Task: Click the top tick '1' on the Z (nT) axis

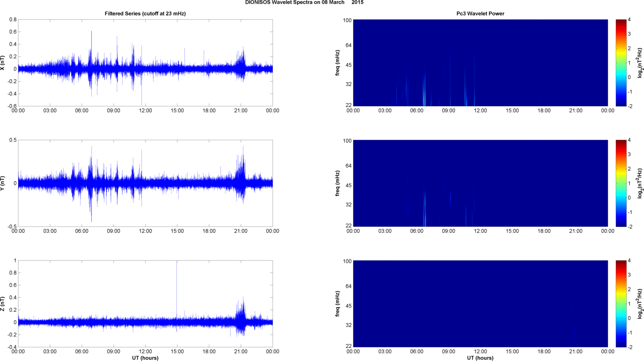Action: [15, 261]
